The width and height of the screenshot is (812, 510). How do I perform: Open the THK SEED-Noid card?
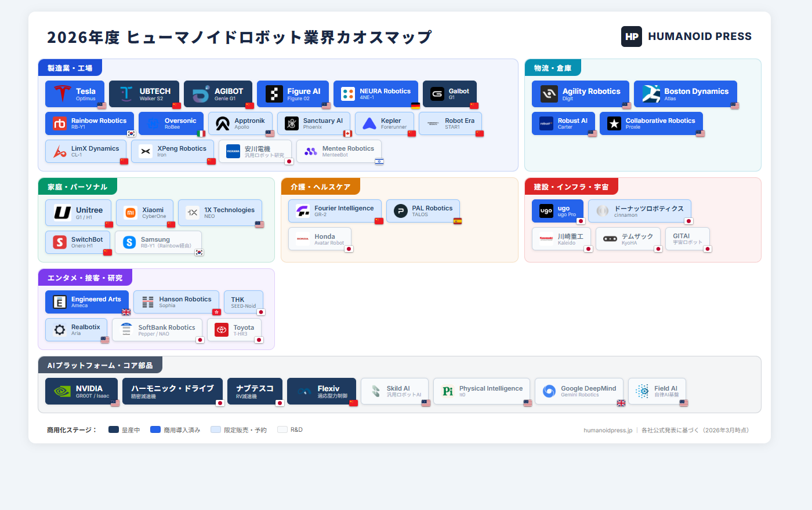(x=244, y=302)
